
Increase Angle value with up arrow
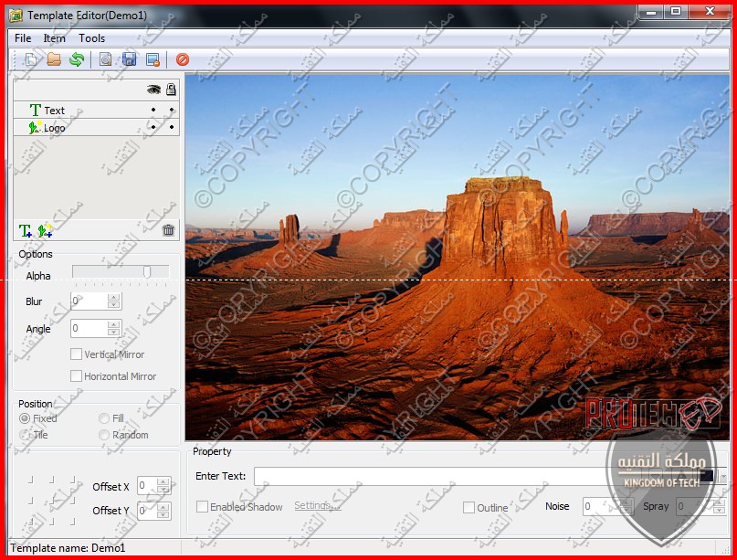tap(113, 324)
